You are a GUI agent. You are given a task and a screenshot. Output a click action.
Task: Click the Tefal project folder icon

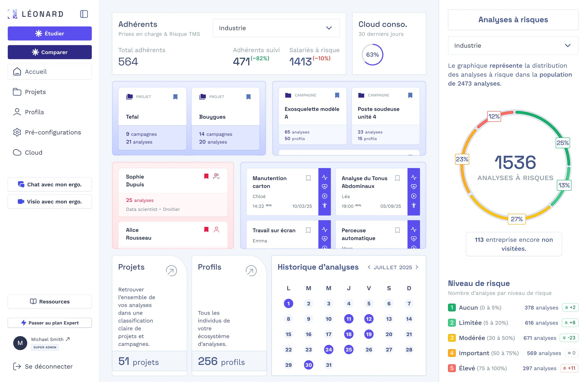pyautogui.click(x=129, y=97)
